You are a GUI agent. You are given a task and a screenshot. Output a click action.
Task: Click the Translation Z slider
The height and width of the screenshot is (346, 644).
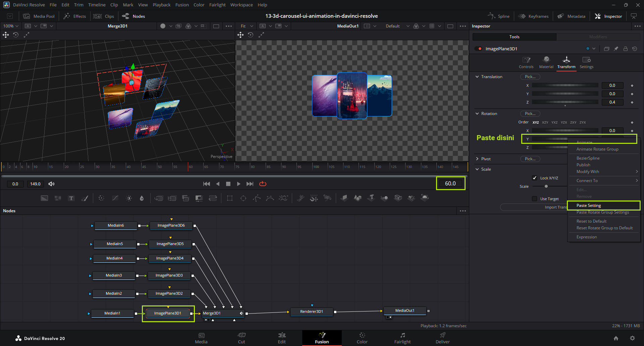(x=565, y=102)
